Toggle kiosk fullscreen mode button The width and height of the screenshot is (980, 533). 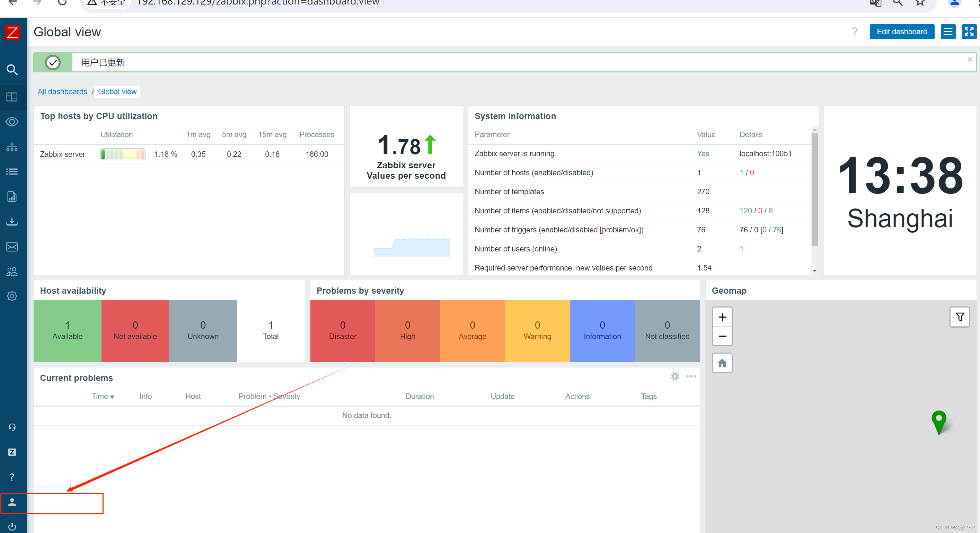pyautogui.click(x=969, y=32)
